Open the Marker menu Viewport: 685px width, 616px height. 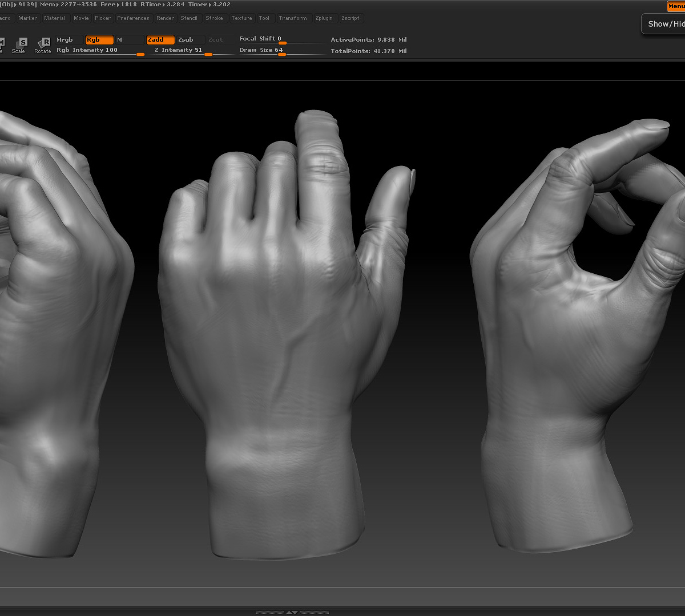[x=27, y=18]
